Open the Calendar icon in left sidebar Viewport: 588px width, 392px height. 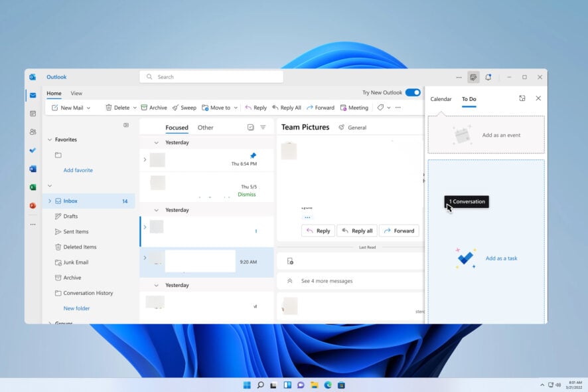point(34,114)
